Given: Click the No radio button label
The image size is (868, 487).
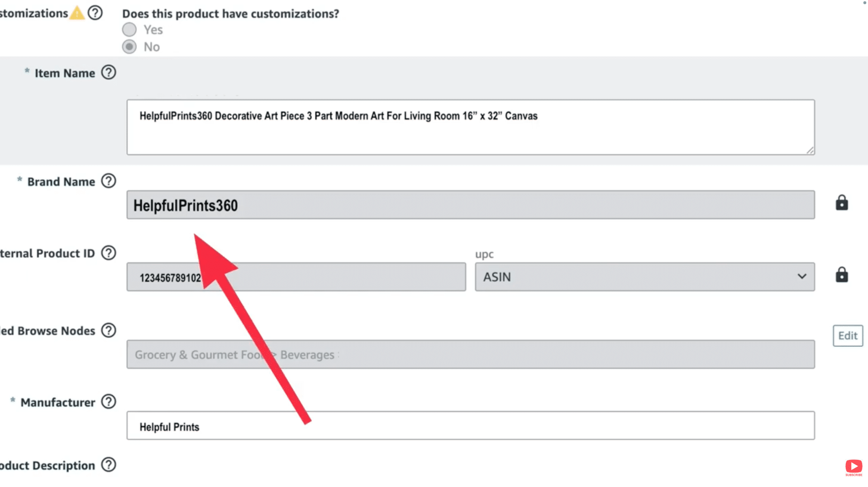Looking at the screenshot, I should (x=152, y=46).
